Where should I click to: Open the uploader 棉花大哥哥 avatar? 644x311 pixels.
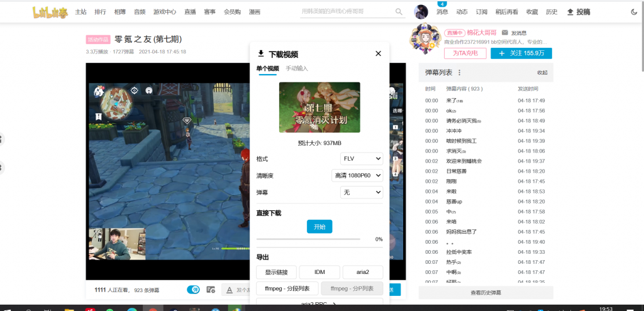(x=425, y=39)
